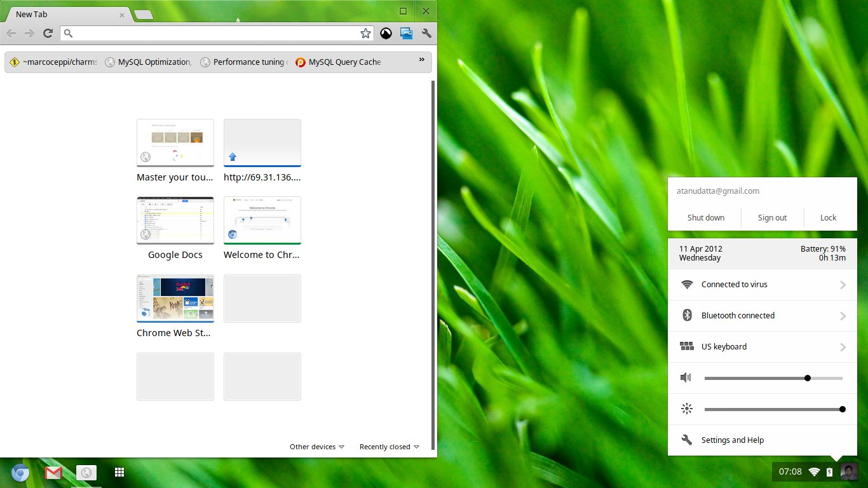868x488 pixels.
Task: Bookmark this page with the star icon
Action: pos(365,34)
